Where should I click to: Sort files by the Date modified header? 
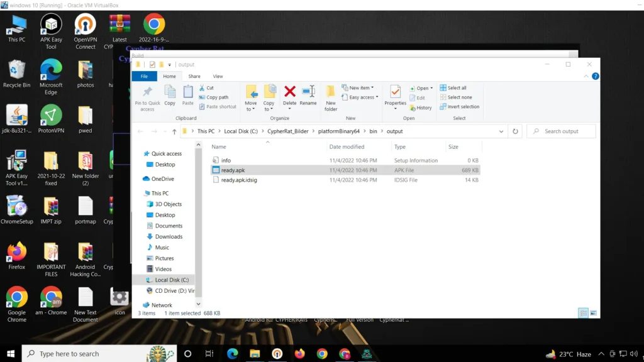coord(347,147)
